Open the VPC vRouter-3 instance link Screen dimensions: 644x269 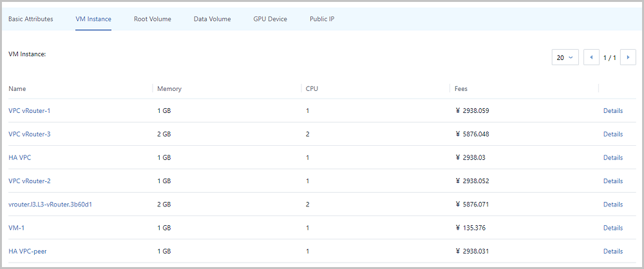(x=30, y=134)
